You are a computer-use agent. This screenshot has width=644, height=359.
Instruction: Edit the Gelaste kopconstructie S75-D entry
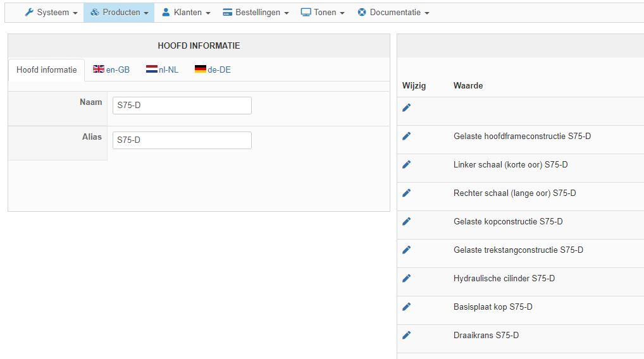coord(406,221)
